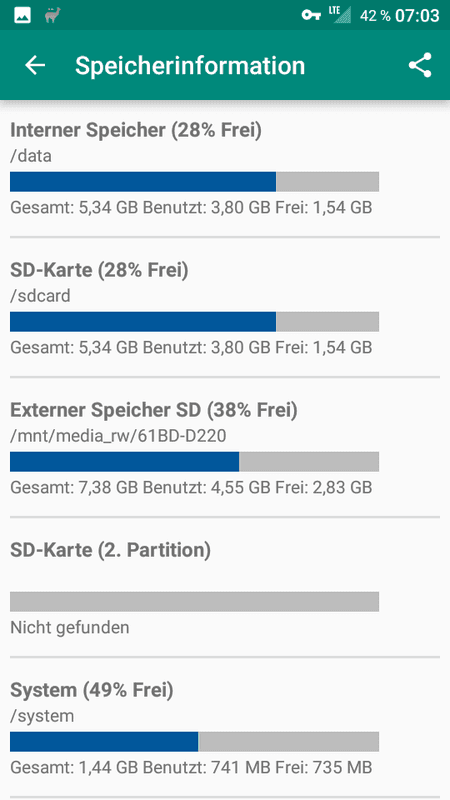Image resolution: width=450 pixels, height=800 pixels.
Task: Tap the 07:03 clock in the status bar
Action: click(x=417, y=16)
